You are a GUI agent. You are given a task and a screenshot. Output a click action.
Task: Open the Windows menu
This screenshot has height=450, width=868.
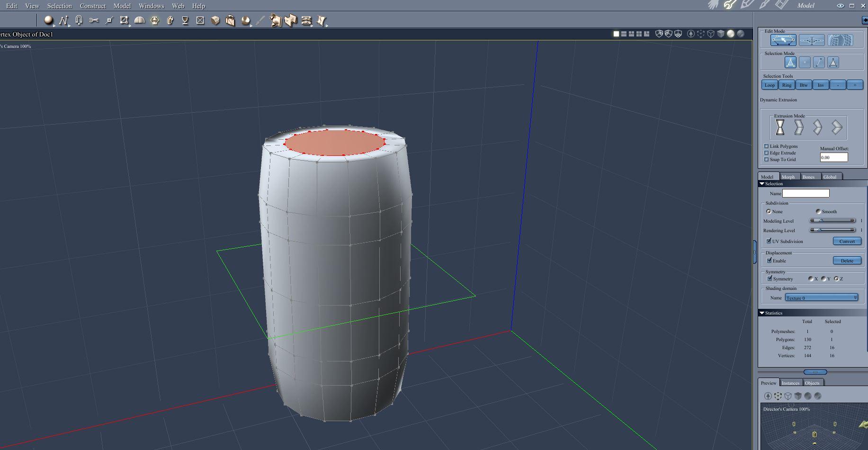pyautogui.click(x=152, y=6)
